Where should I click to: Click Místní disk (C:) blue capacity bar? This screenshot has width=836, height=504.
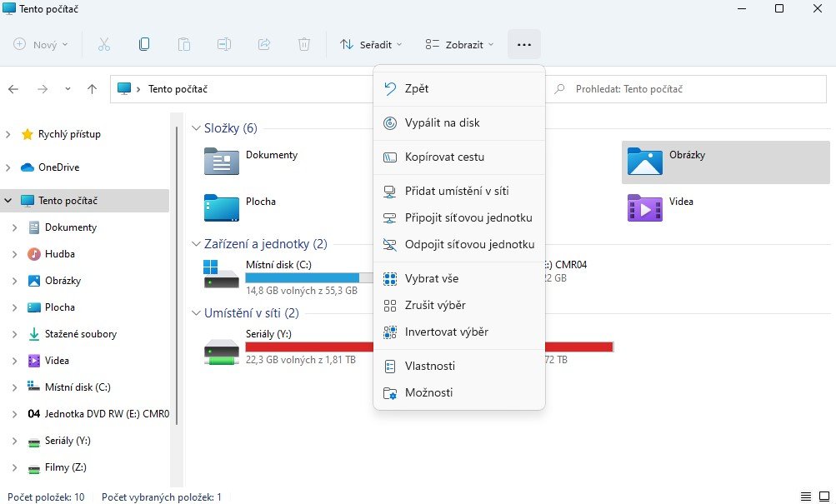pos(303,277)
